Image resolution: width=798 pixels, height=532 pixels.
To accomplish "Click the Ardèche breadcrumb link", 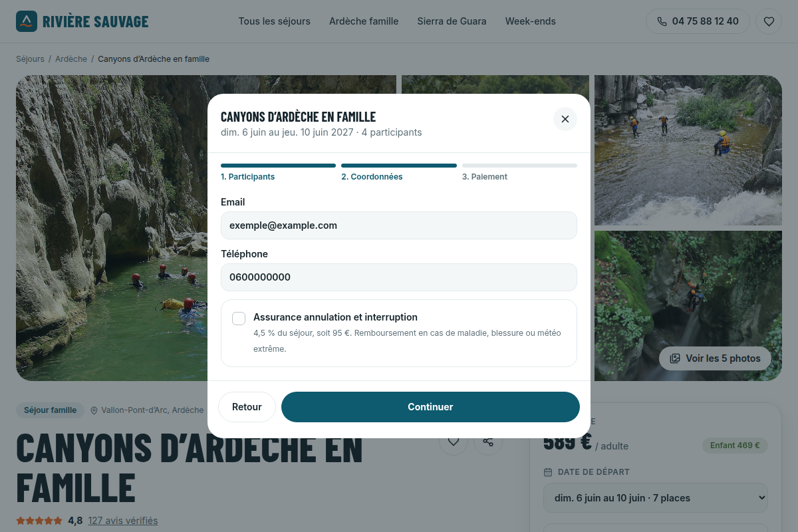I will [x=71, y=59].
